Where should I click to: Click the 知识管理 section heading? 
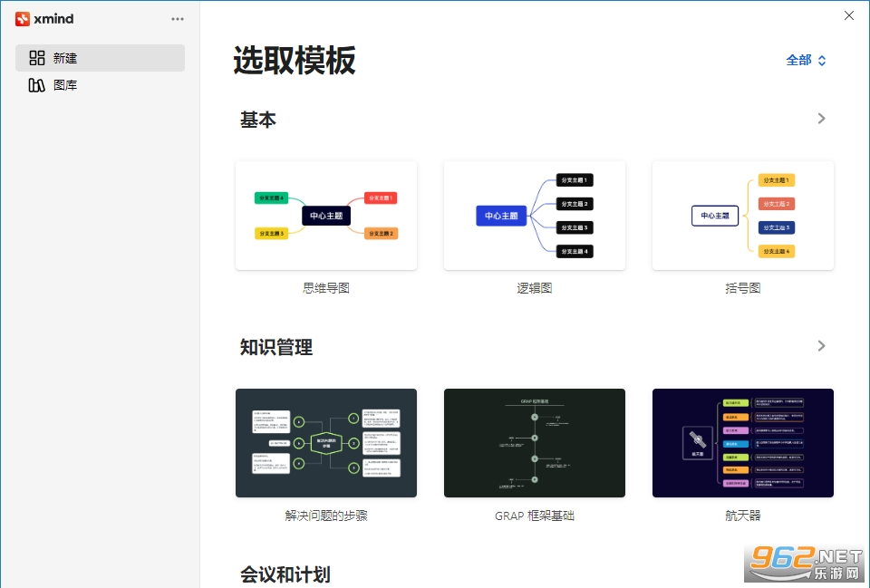[x=276, y=347]
